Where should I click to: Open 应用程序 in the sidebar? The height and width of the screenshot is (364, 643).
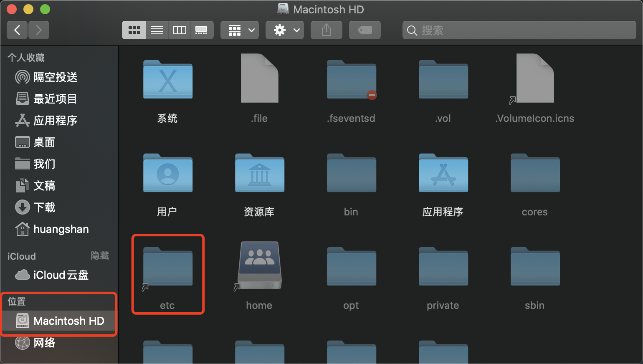click(x=58, y=121)
